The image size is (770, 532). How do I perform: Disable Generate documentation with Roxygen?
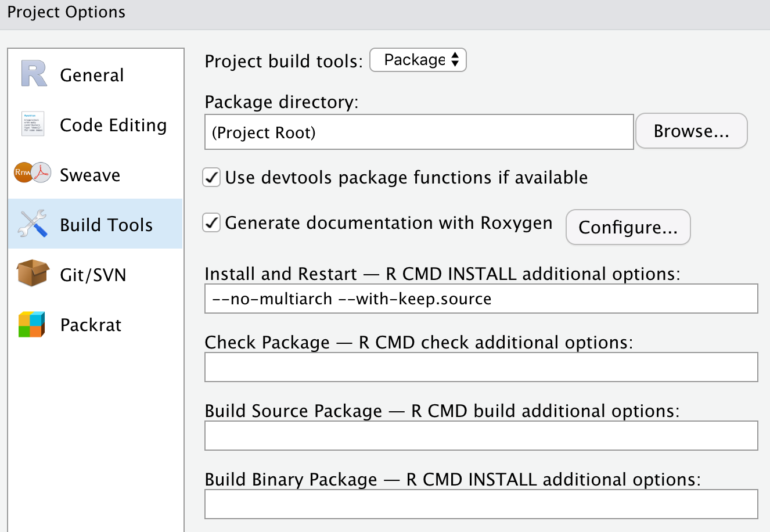pyautogui.click(x=211, y=222)
